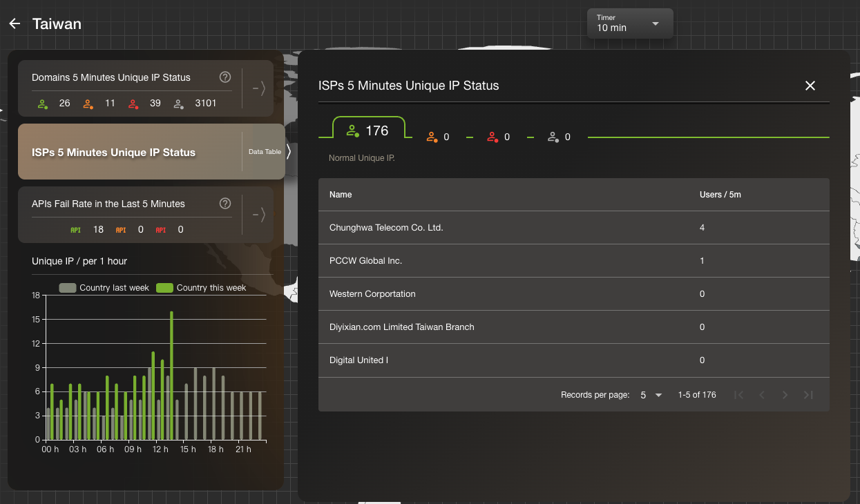This screenshot has height=504, width=860.
Task: Click the green API icon with count 18
Action: pos(76,230)
